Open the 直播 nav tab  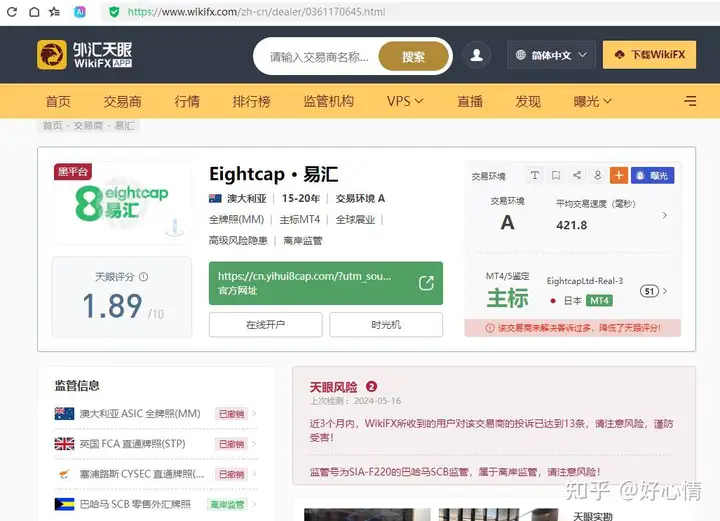pyautogui.click(x=470, y=101)
